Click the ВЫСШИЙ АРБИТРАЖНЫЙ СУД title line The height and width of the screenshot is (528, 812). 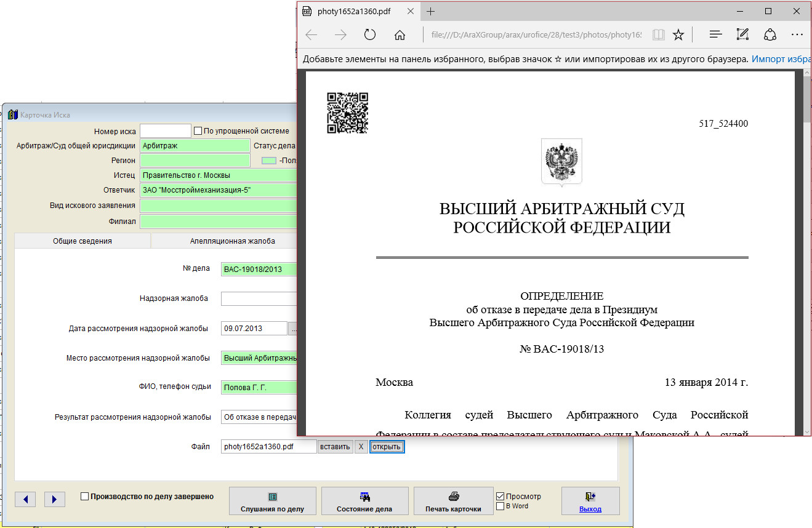click(562, 209)
